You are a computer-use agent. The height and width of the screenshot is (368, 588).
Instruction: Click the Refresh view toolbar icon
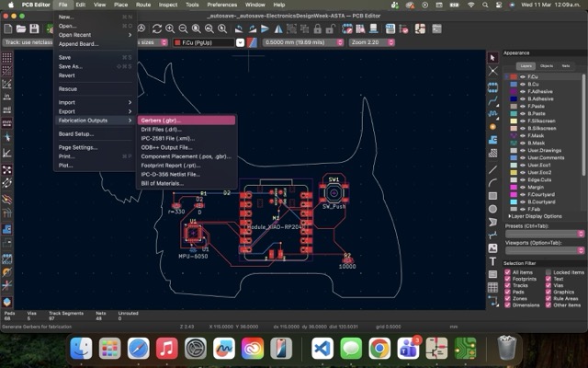click(157, 29)
